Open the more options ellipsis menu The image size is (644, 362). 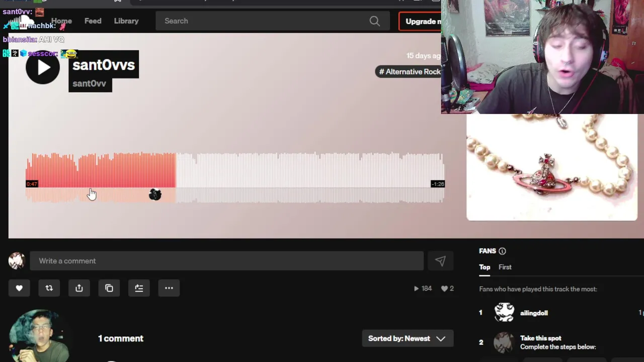(169, 288)
